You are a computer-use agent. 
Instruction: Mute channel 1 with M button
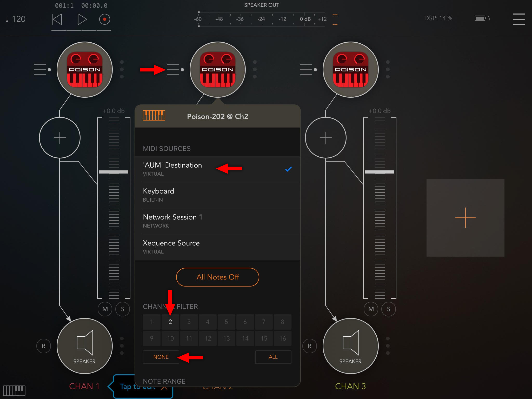tap(105, 309)
